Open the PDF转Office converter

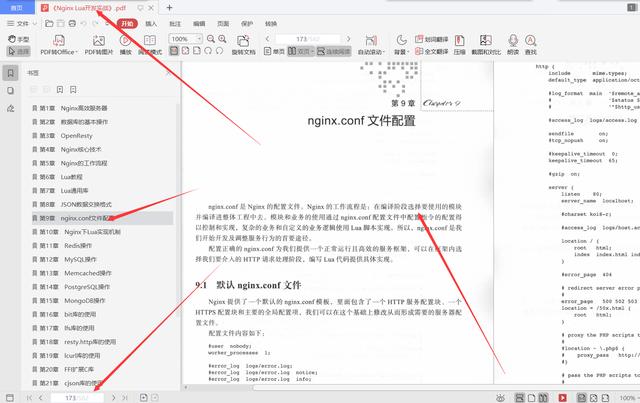59,45
